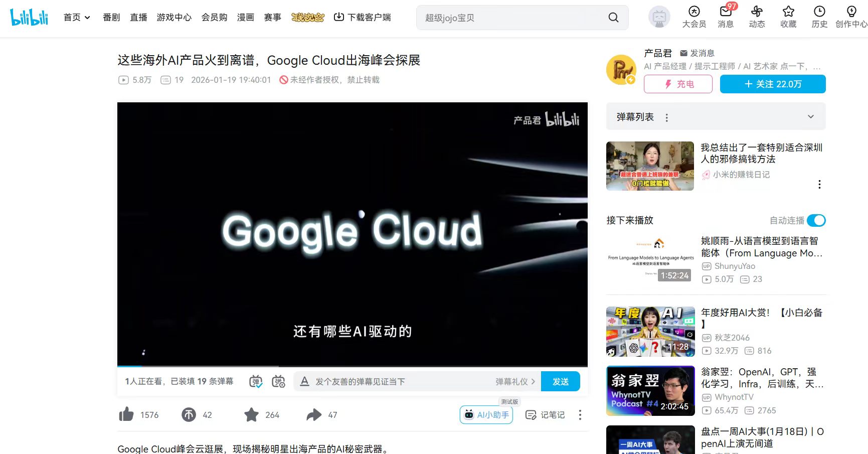
Task: Open the three-dot menu beside 记笔记
Action: click(x=580, y=415)
